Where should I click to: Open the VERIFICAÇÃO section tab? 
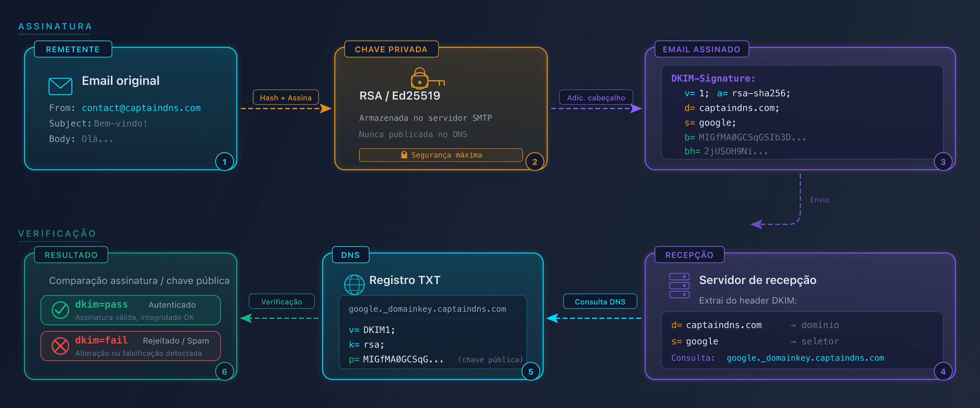(x=57, y=233)
